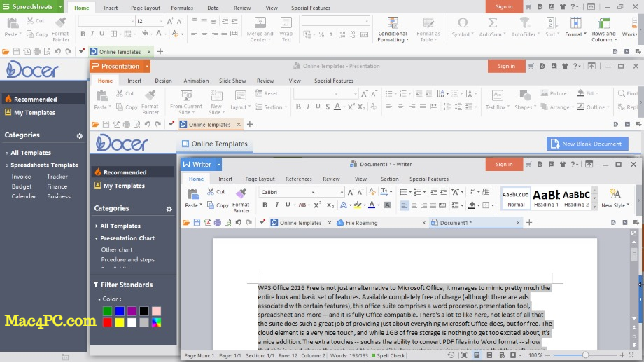Click Sign in in Presentation window
Image resolution: width=644 pixels, height=363 pixels.
(506, 66)
